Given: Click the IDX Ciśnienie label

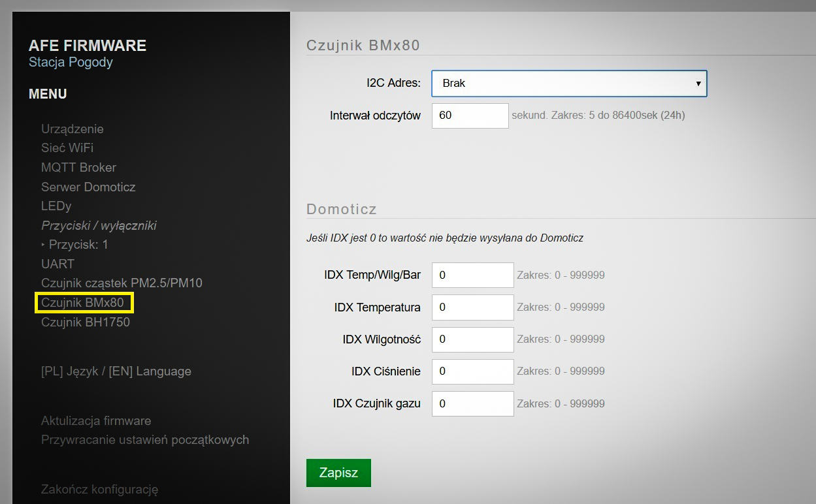Looking at the screenshot, I should pos(386,371).
